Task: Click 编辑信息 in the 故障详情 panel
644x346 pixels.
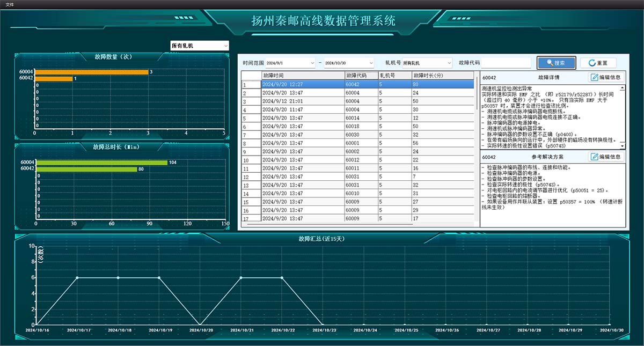Action: tap(606, 77)
